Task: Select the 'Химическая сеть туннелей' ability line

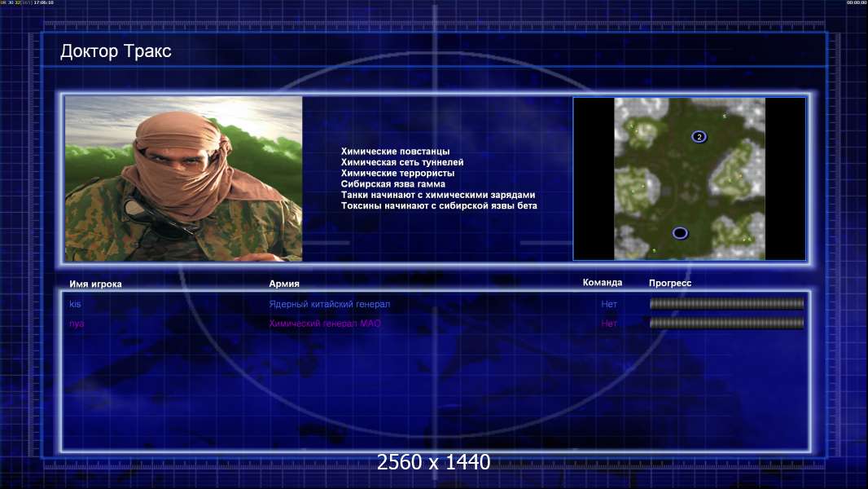Action: 402,162
